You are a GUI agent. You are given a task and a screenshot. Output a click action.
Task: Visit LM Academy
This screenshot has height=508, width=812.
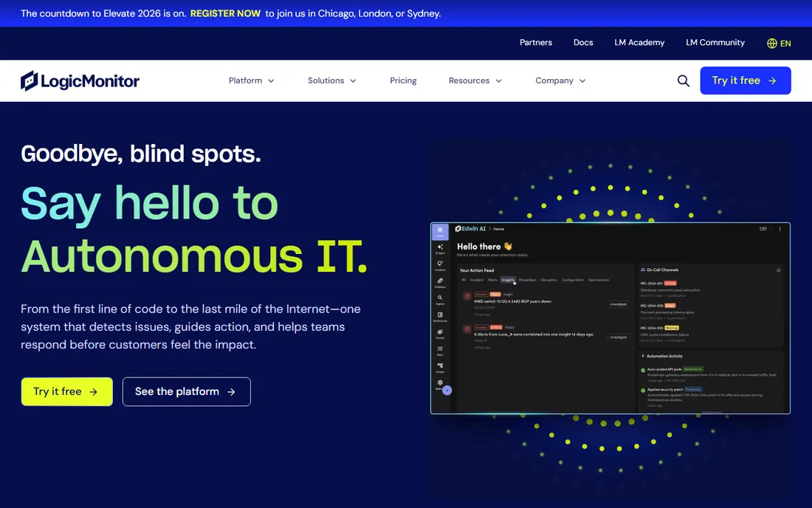tap(639, 43)
